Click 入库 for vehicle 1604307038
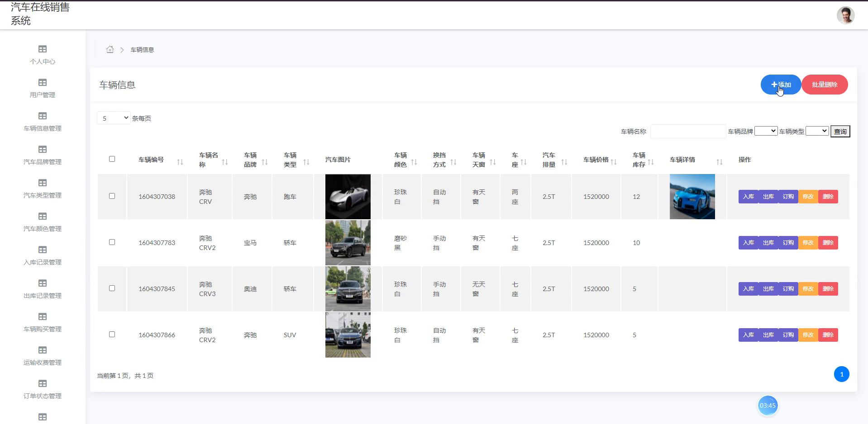The height and width of the screenshot is (424, 868). pos(749,197)
